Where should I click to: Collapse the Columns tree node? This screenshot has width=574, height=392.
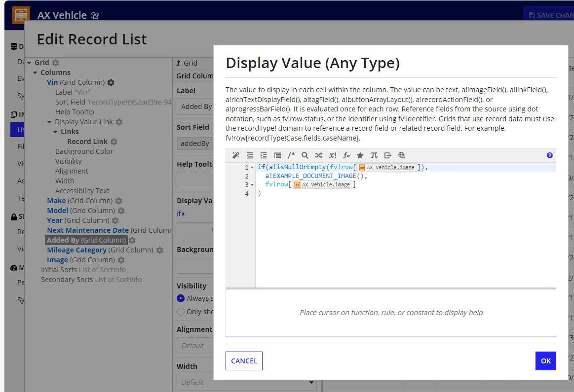[35, 73]
